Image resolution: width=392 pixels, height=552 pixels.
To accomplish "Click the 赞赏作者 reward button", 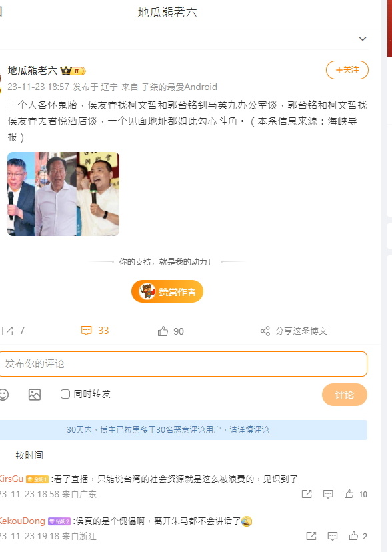I will 167,291.
